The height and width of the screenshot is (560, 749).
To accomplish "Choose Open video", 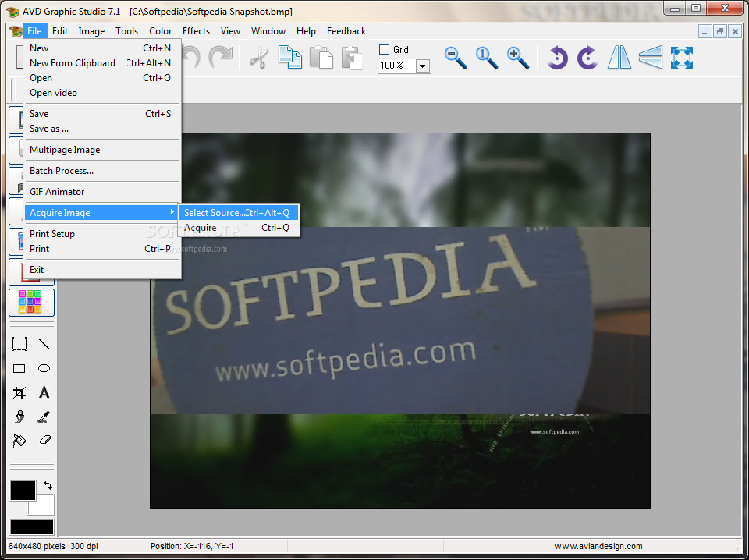I will (102, 93).
